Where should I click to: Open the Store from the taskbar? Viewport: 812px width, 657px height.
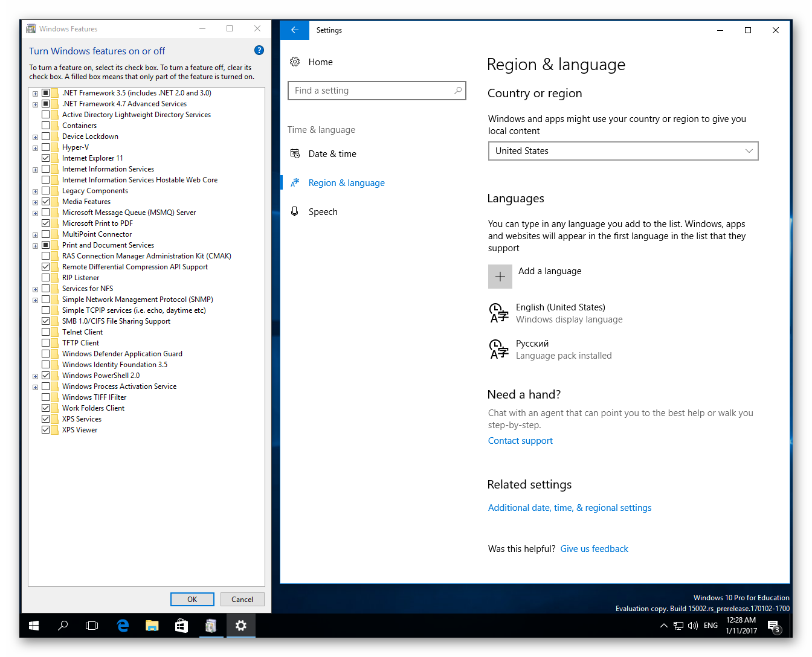pyautogui.click(x=181, y=626)
